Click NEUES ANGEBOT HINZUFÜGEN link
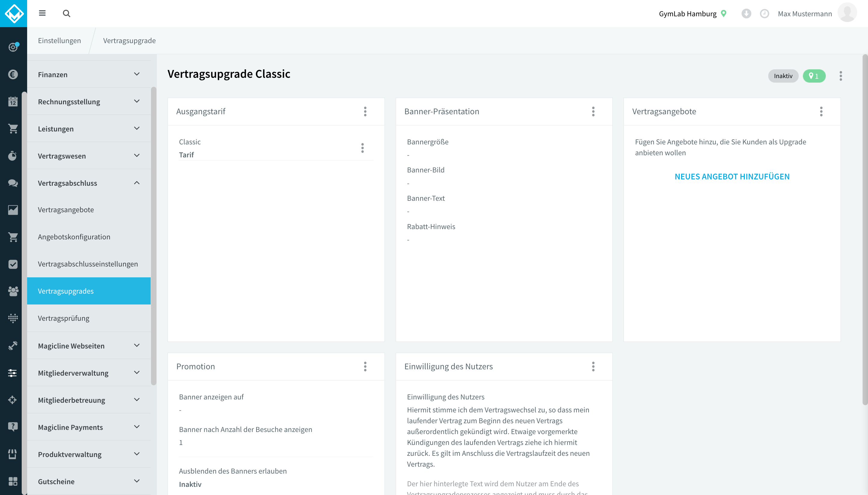Screen dimensions: 868x495 click(x=732, y=176)
